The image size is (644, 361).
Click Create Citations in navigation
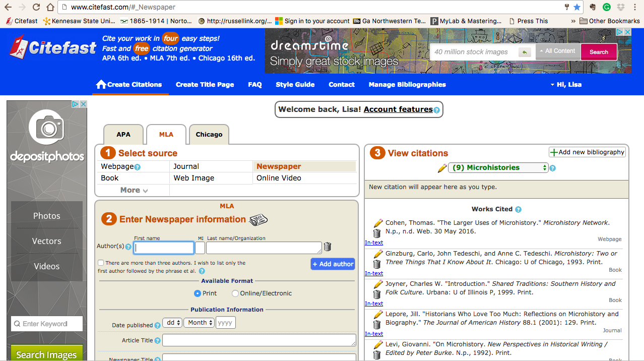coord(130,85)
